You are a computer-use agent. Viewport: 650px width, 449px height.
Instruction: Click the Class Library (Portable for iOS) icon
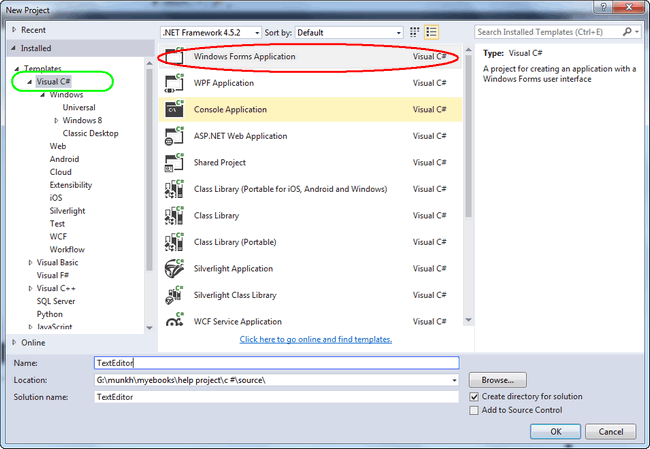(x=174, y=189)
